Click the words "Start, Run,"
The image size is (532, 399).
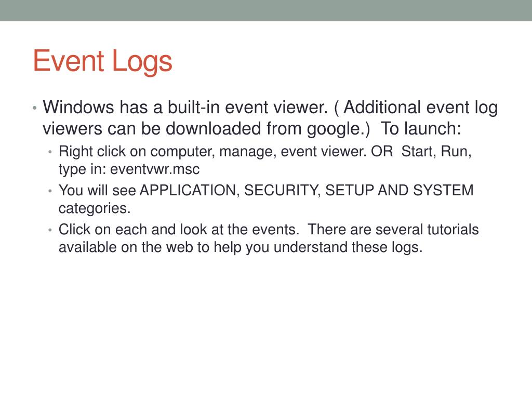[x=436, y=152]
